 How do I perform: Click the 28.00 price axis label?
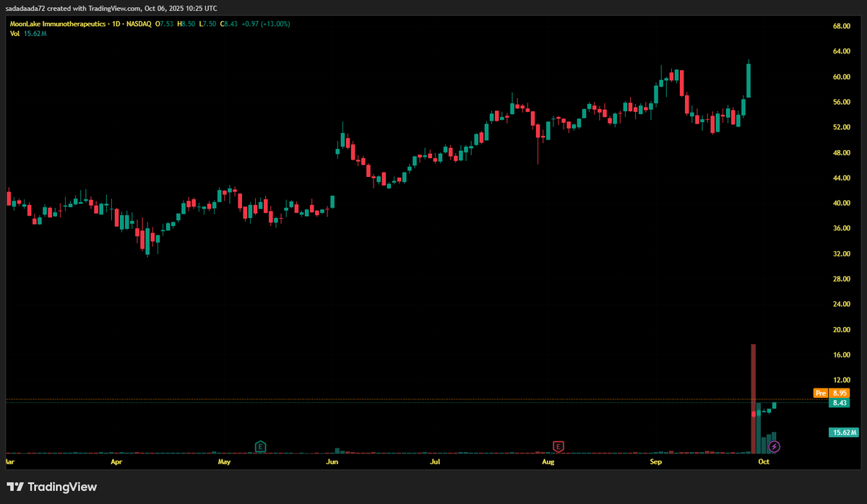tap(841, 279)
